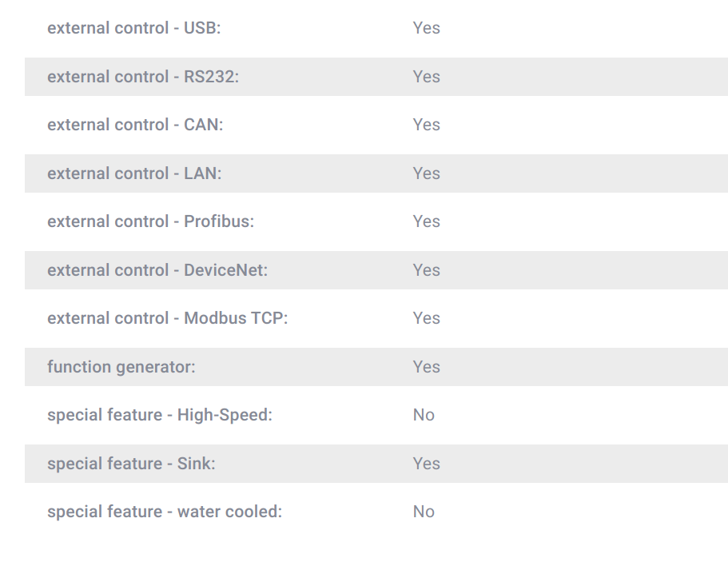The image size is (728, 574).
Task: Click the 'external control - LAN:' label
Action: (x=134, y=173)
